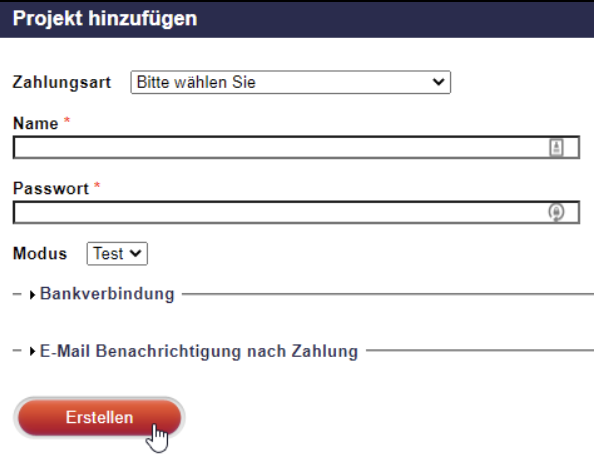Expand the Bankverbindung section triangle
594x458 pixels.
32,295
